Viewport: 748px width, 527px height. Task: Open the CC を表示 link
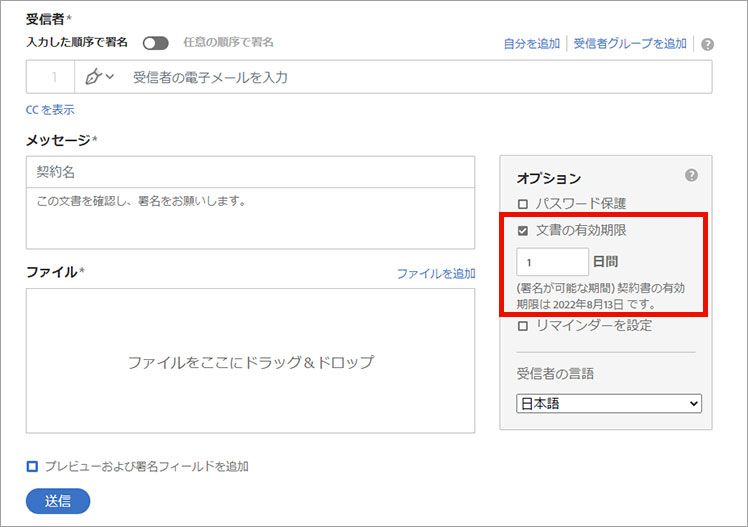(x=50, y=110)
